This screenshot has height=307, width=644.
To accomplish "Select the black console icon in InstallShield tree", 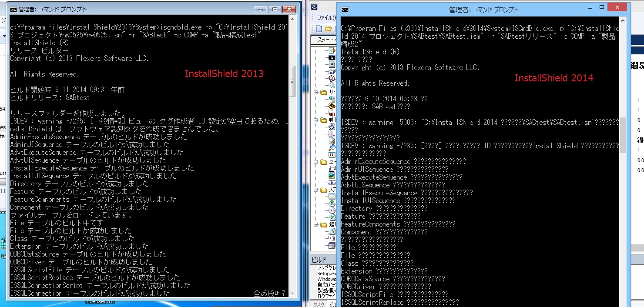I will coord(332,57).
